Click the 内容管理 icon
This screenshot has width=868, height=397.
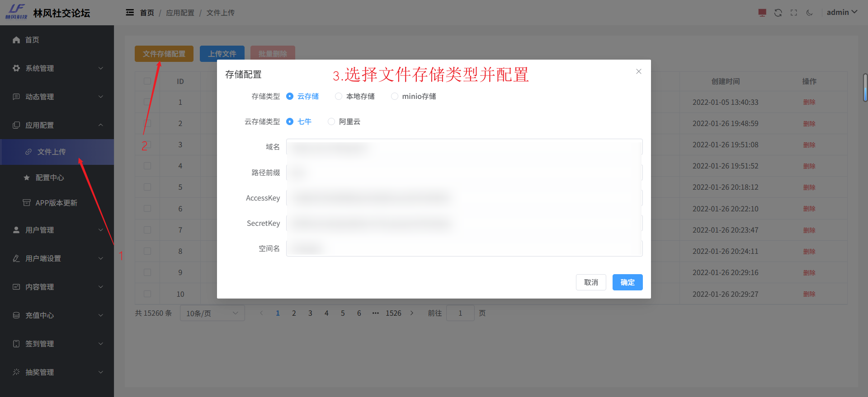point(16,287)
